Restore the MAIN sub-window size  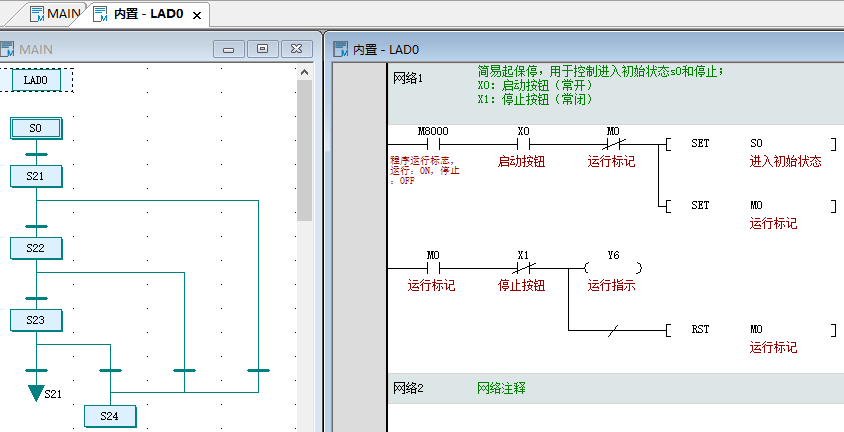pyautogui.click(x=262, y=48)
